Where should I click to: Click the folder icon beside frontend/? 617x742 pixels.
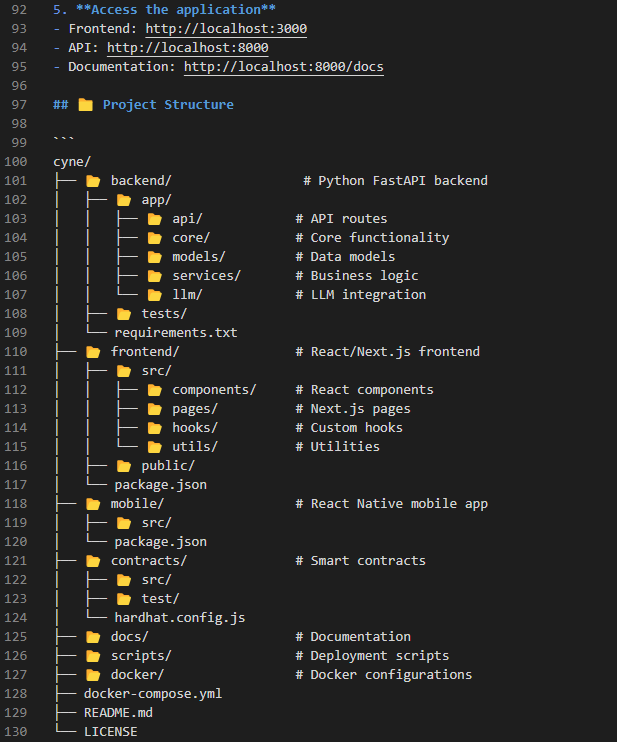pos(93,352)
